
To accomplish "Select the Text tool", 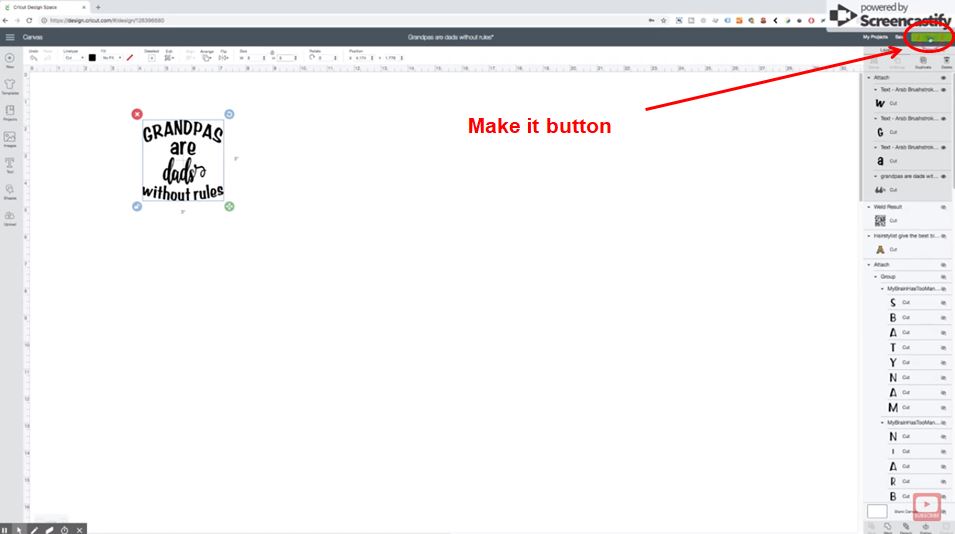I will pos(10,165).
